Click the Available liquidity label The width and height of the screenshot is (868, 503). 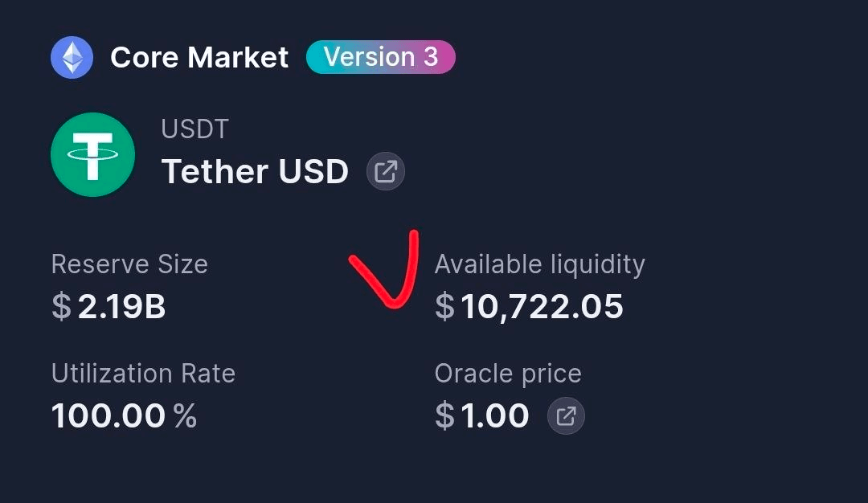tap(539, 264)
